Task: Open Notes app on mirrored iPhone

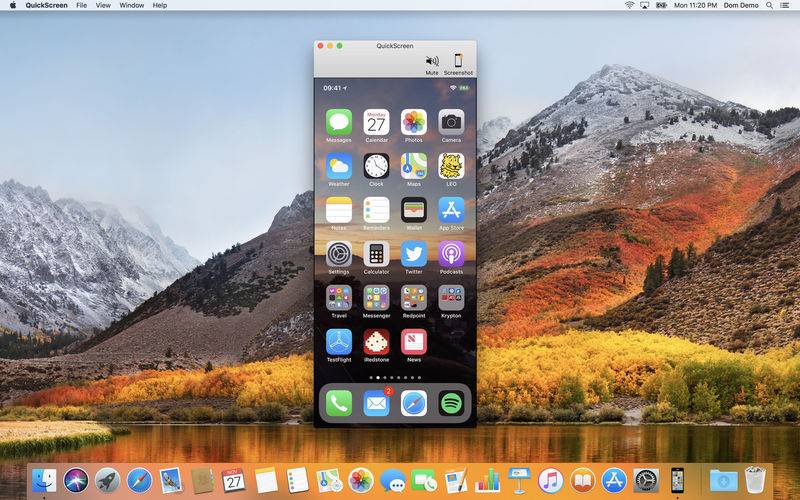Action: tap(339, 210)
